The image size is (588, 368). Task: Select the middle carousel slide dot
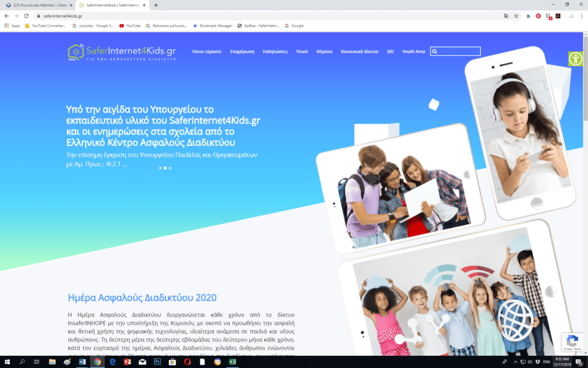[x=165, y=168]
